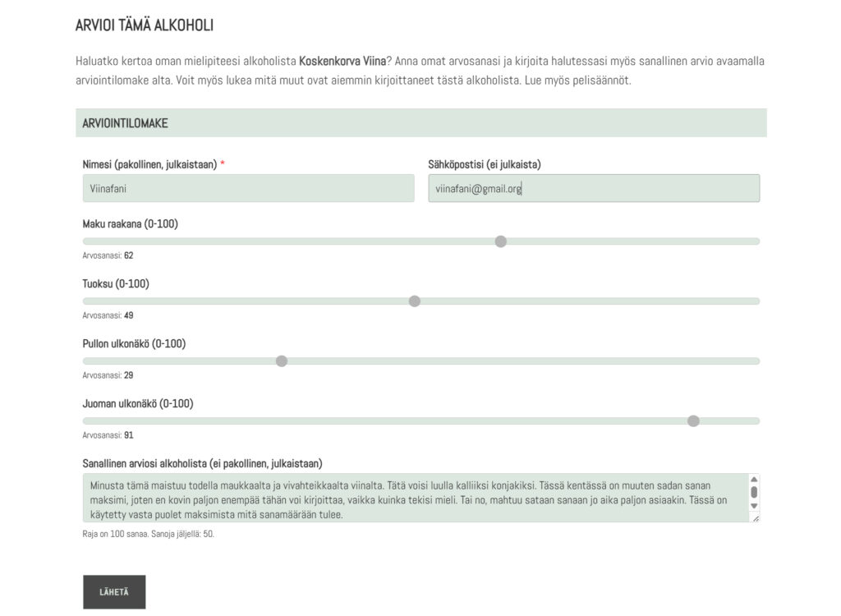841x616 pixels.
Task: Click the review text area's scrollbar thumb
Action: (x=754, y=492)
